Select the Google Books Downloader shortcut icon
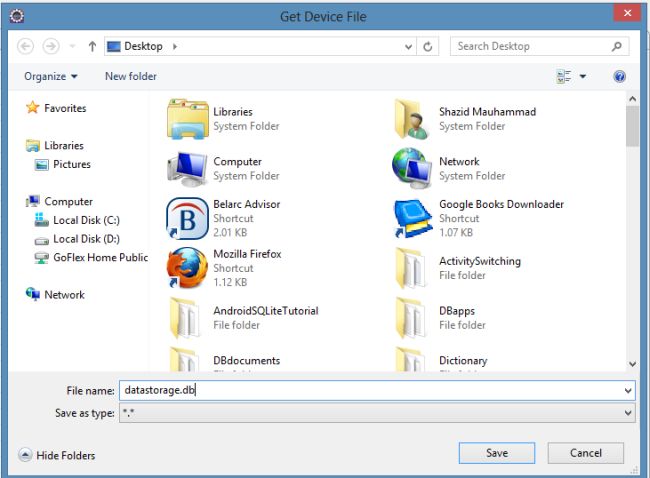650x478 pixels. pos(413,218)
